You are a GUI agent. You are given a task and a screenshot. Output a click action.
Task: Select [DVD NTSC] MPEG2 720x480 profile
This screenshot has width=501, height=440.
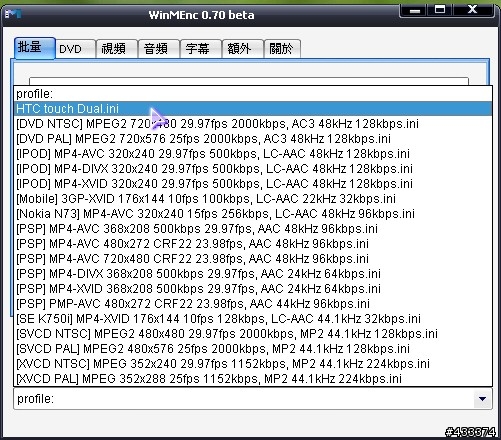(x=253, y=124)
